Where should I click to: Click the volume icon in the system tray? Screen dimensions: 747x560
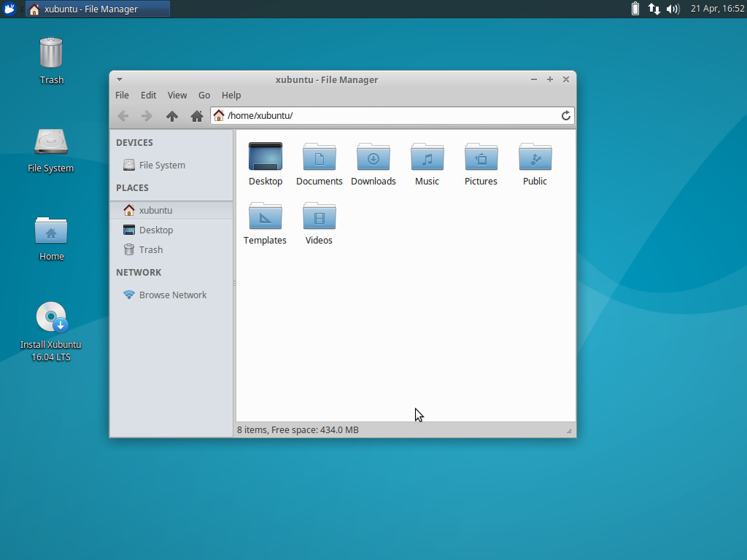tap(671, 9)
